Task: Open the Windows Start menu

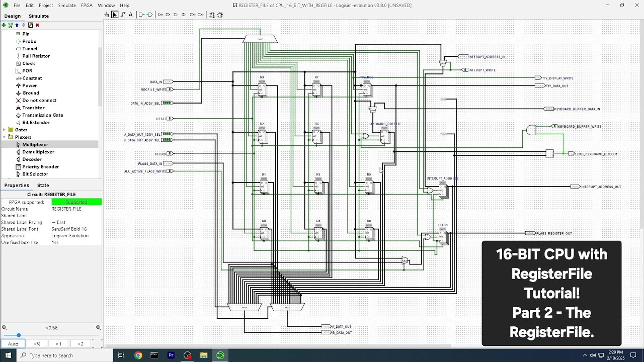Action: pyautogui.click(x=8, y=355)
